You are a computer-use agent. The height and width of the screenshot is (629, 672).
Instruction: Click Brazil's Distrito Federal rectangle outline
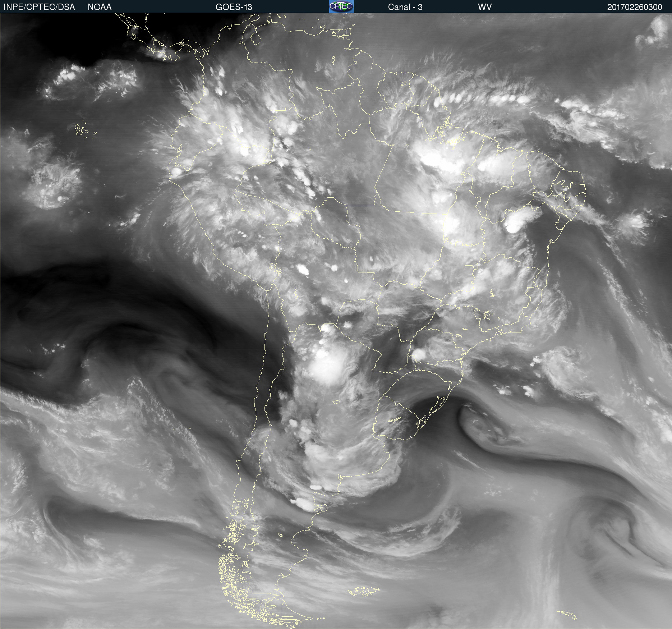coord(469,268)
